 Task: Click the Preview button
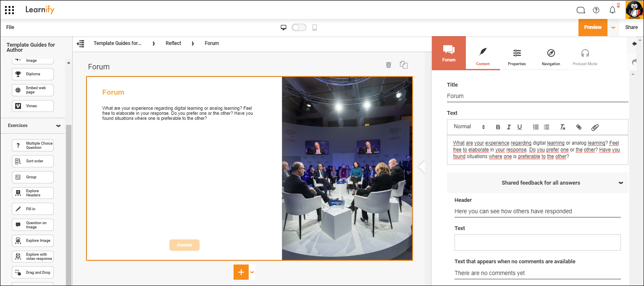593,27
